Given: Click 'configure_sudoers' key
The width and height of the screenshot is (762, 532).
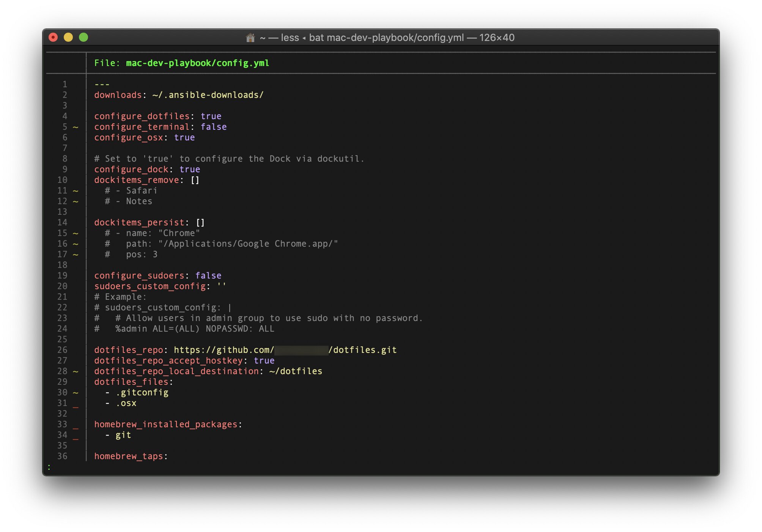Looking at the screenshot, I should click(139, 275).
